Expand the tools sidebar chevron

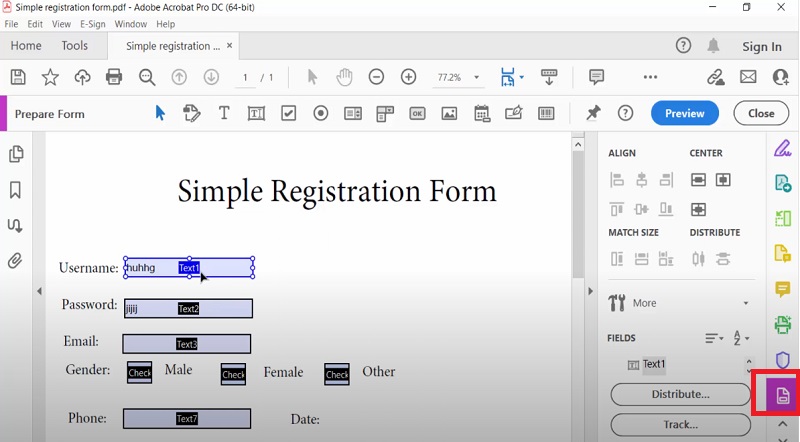(783, 424)
